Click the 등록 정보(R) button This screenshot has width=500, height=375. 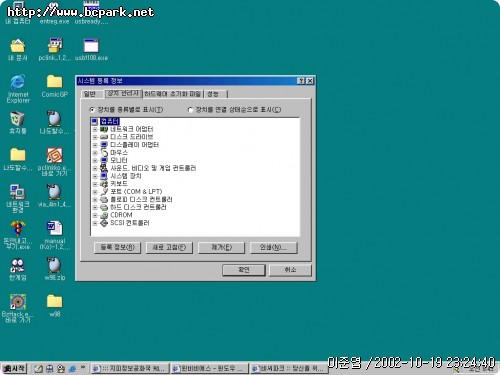pos(117,248)
